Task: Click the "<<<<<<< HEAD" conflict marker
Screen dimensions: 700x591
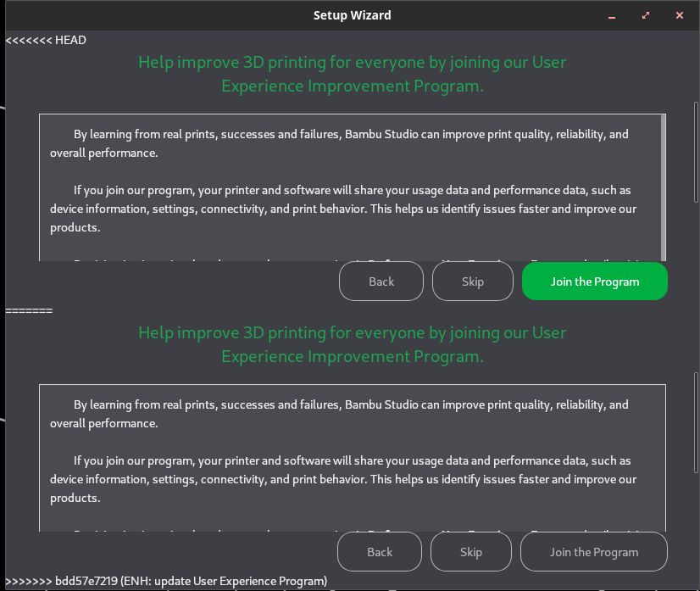Action: click(46, 40)
